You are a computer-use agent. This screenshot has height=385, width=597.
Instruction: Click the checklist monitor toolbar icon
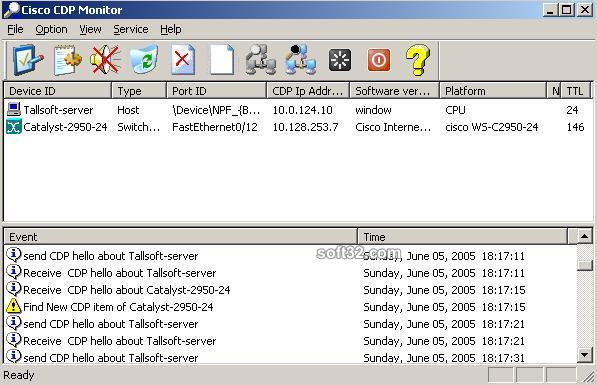pyautogui.click(x=28, y=60)
